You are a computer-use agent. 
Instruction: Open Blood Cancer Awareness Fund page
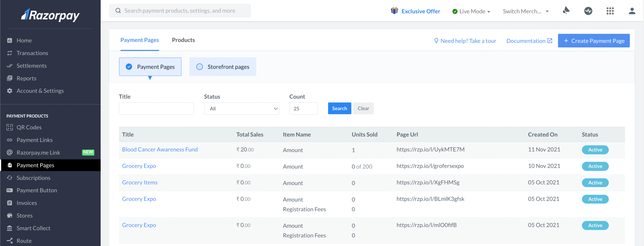tap(160, 149)
